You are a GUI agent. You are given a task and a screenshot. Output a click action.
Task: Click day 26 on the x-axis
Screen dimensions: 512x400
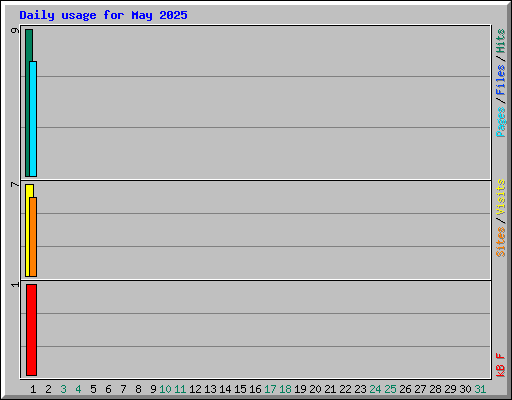tap(405, 389)
